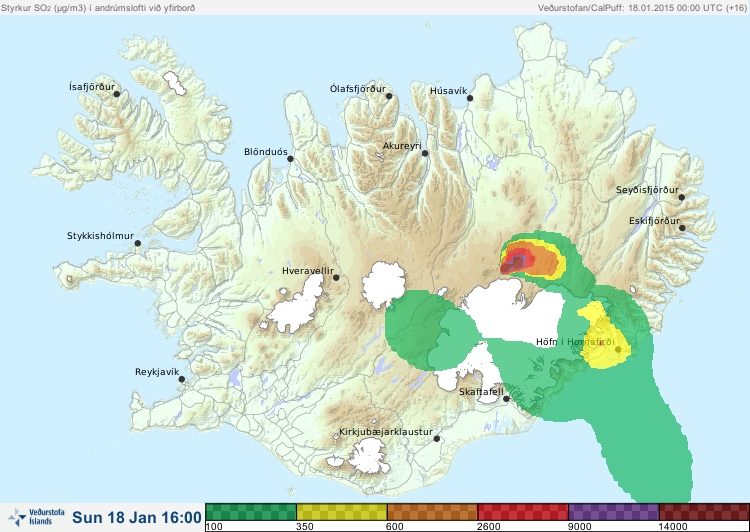The image size is (750, 532).
Task: Click the Höfn í Hornafirði label
Action: (x=575, y=342)
